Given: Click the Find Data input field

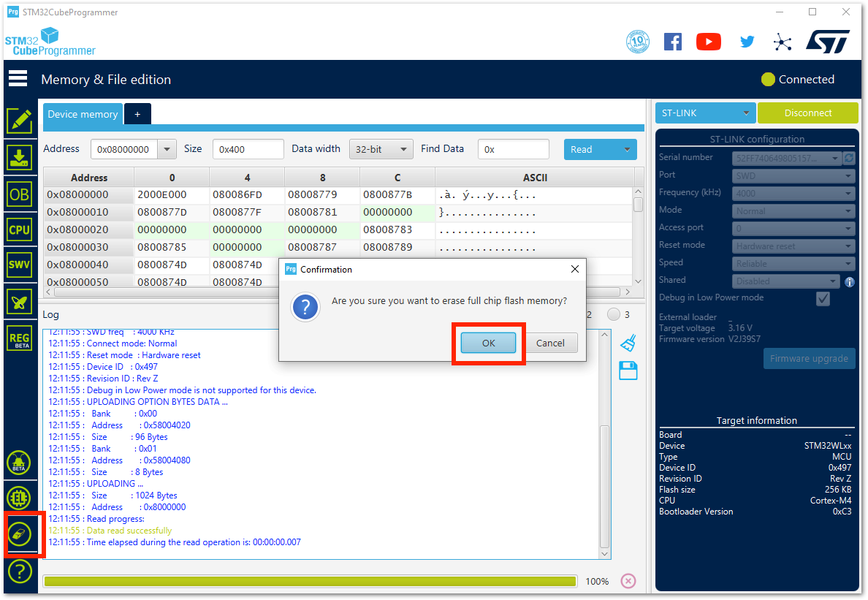Looking at the screenshot, I should pos(513,149).
